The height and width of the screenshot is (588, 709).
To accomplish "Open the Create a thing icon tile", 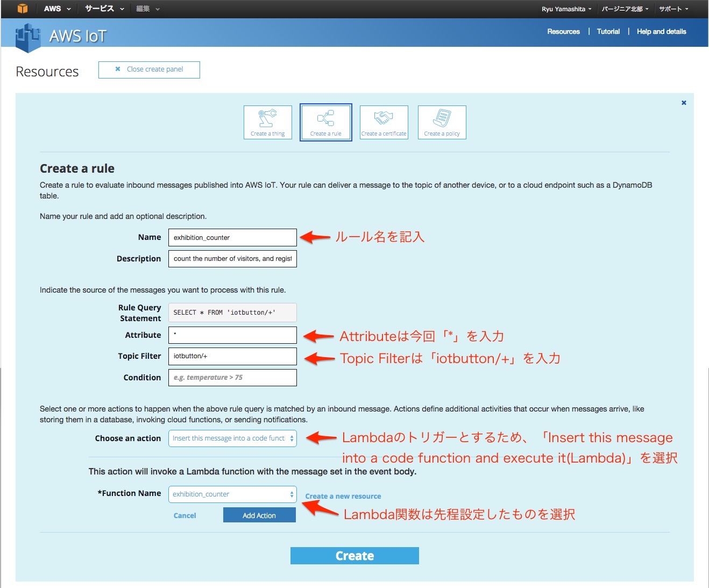I will (268, 123).
